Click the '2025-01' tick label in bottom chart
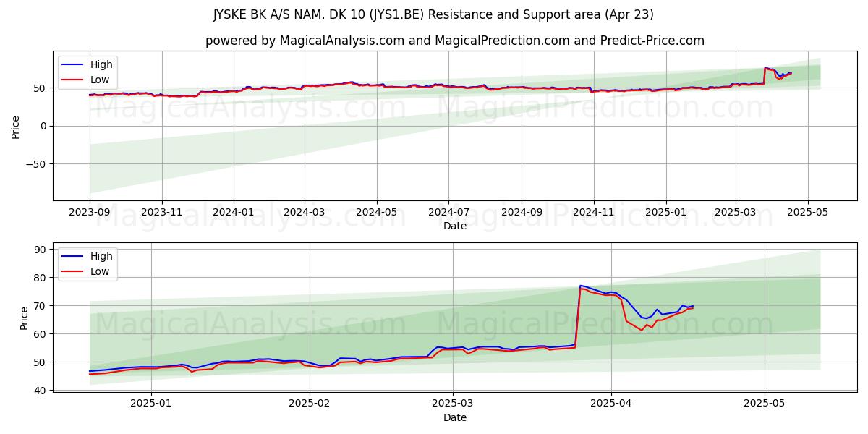Screen dimensions: 868x434 (151, 404)
